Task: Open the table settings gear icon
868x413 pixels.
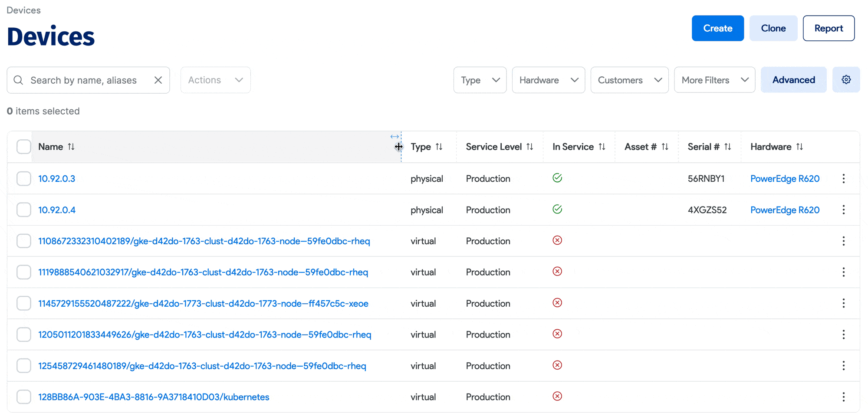Action: click(x=846, y=80)
